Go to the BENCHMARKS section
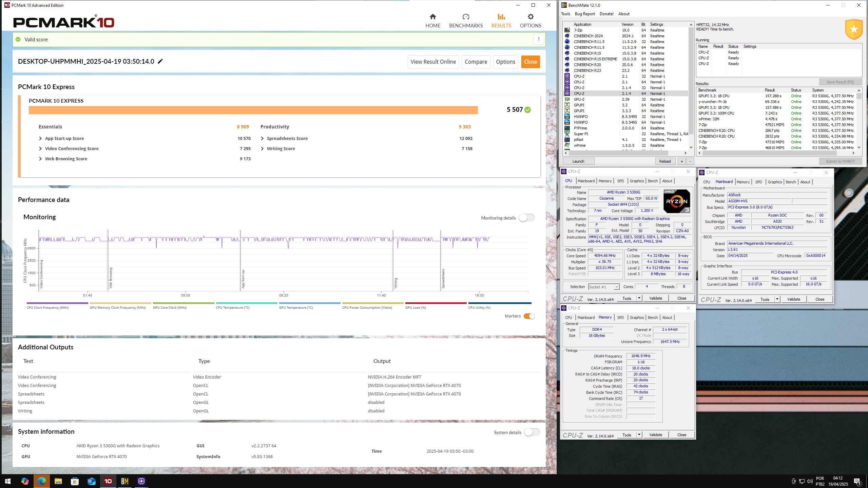The image size is (868, 488). (x=466, y=21)
